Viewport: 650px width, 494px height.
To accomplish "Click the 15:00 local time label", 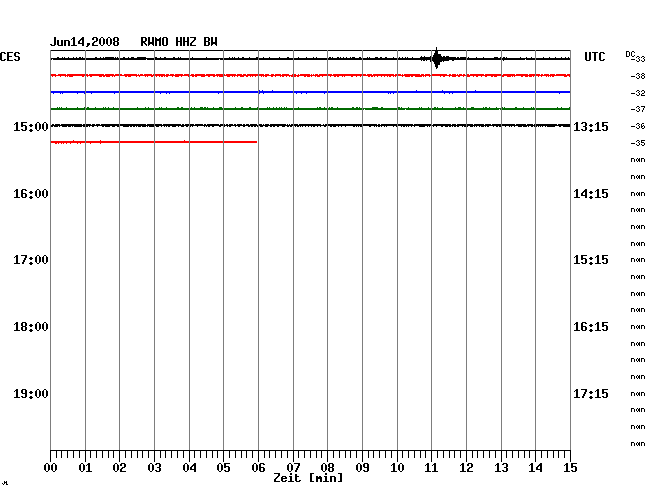I will click(x=31, y=126).
